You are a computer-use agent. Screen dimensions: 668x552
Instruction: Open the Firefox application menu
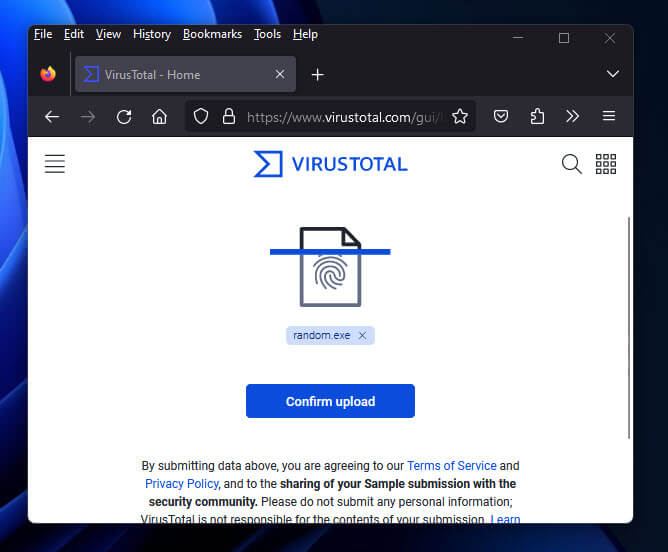coord(609,116)
